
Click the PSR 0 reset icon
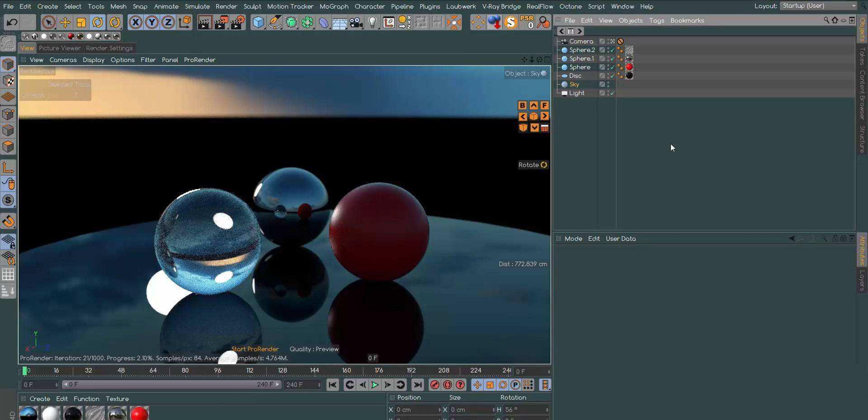point(527,22)
